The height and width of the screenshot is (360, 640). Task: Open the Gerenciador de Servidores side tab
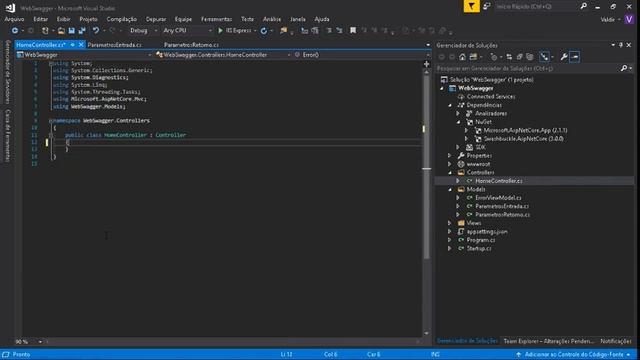coord(8,71)
